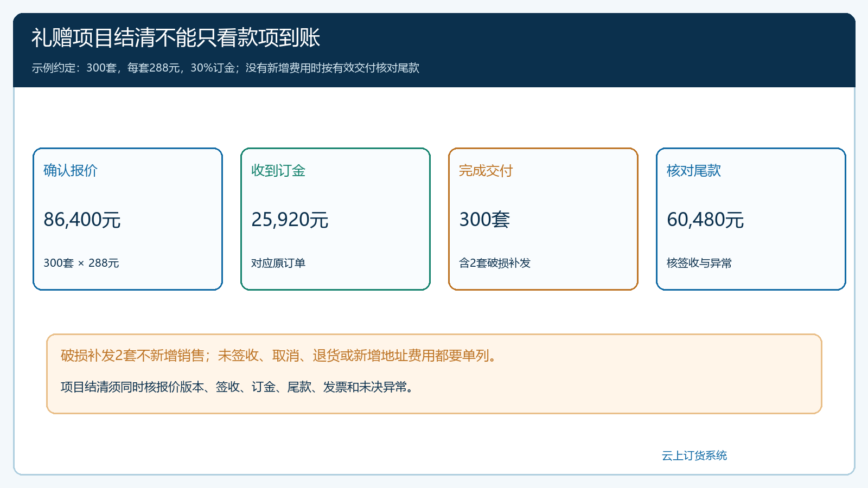This screenshot has height=488, width=868.
Task: Click the 60,480元 amount
Action: 705,220
